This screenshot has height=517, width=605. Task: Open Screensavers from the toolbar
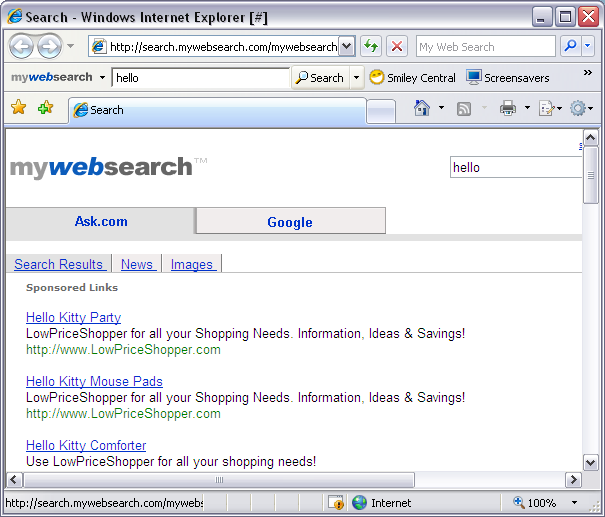click(x=507, y=78)
